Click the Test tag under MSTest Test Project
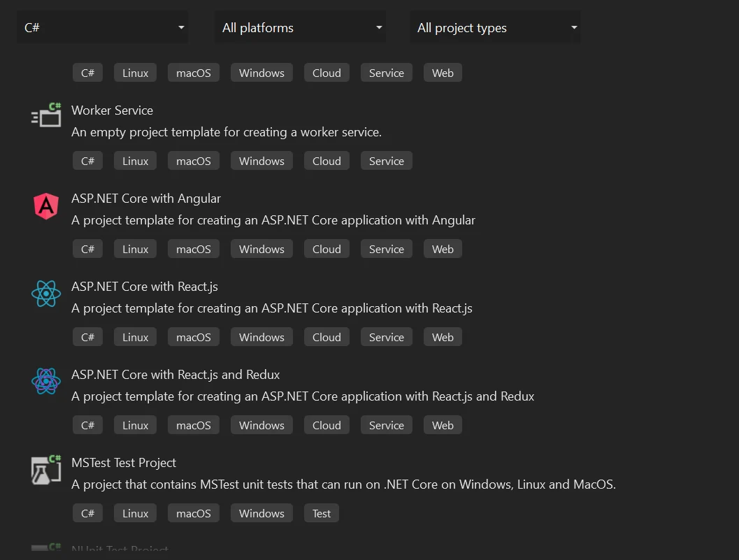Image resolution: width=739 pixels, height=560 pixels. click(x=322, y=513)
